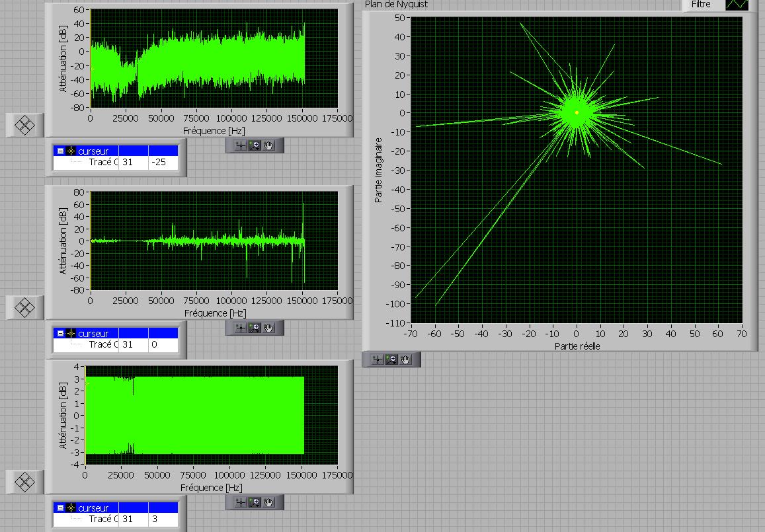Viewport: 765px width, 532px height.
Task: Click the crosshair icon in the bottom graph's curseur legend
Action: coord(71,508)
